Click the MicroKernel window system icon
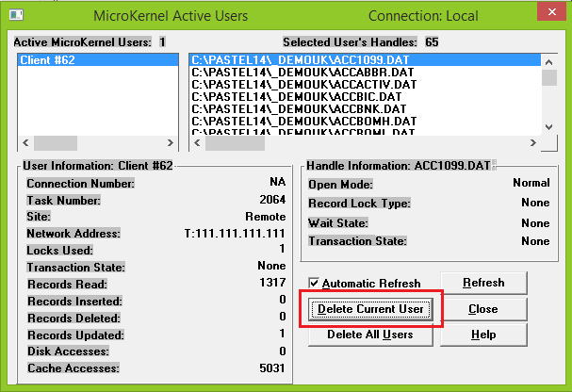The height and width of the screenshot is (392, 572). pos(16,15)
